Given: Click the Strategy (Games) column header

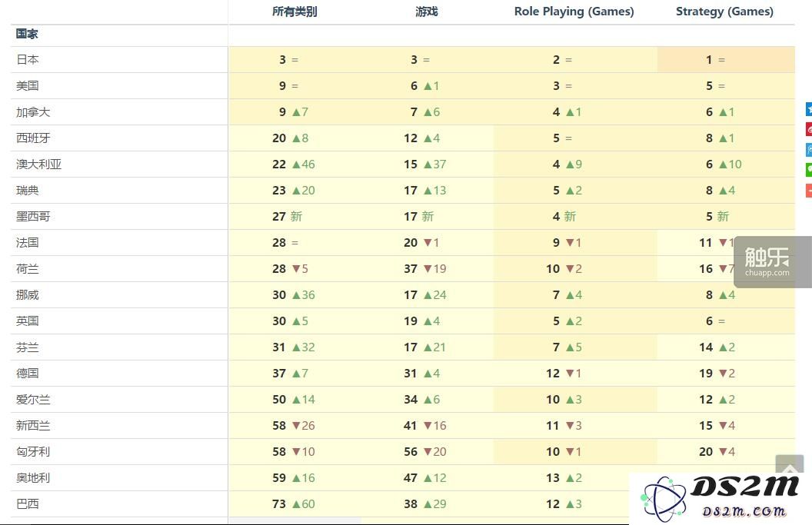Looking at the screenshot, I should [724, 12].
